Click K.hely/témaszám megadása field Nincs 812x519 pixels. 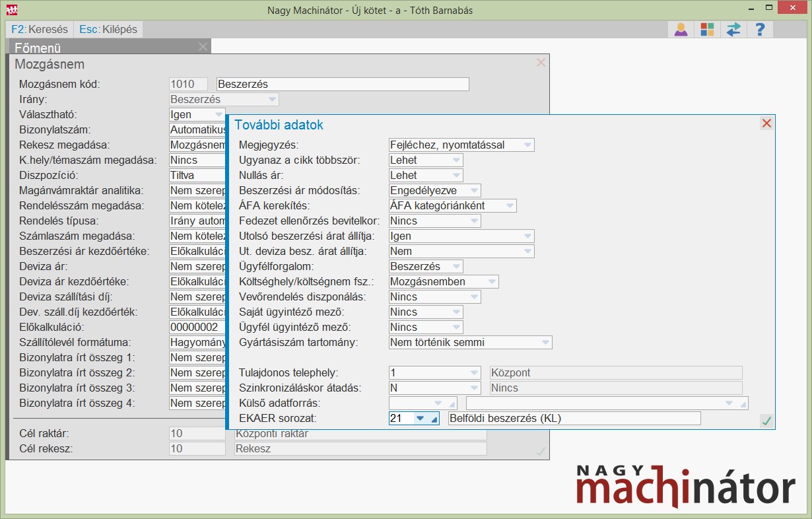tap(197, 160)
